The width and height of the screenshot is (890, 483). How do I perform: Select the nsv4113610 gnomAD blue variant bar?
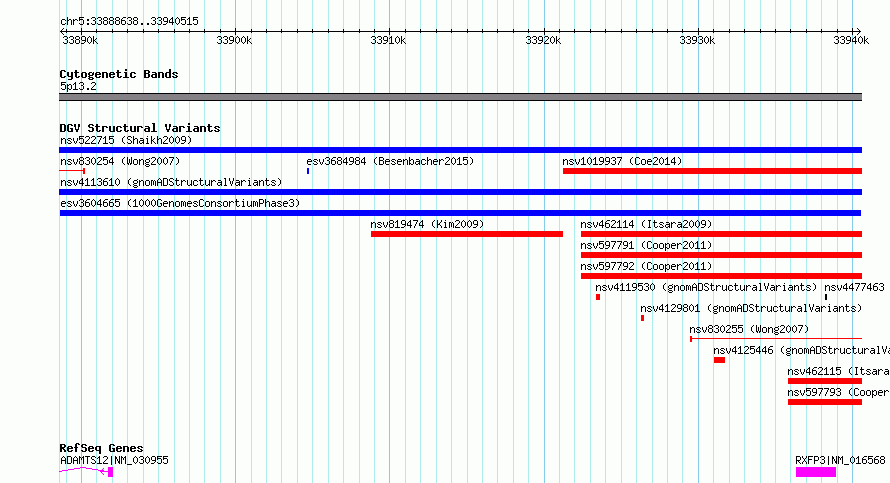(x=460, y=192)
